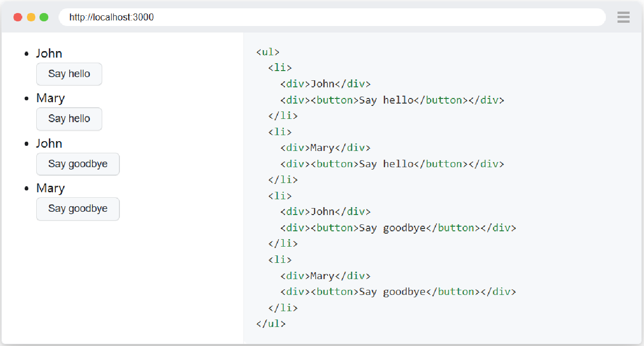
Task: Click the address bar showing http://localhost:3000
Action: 332,18
